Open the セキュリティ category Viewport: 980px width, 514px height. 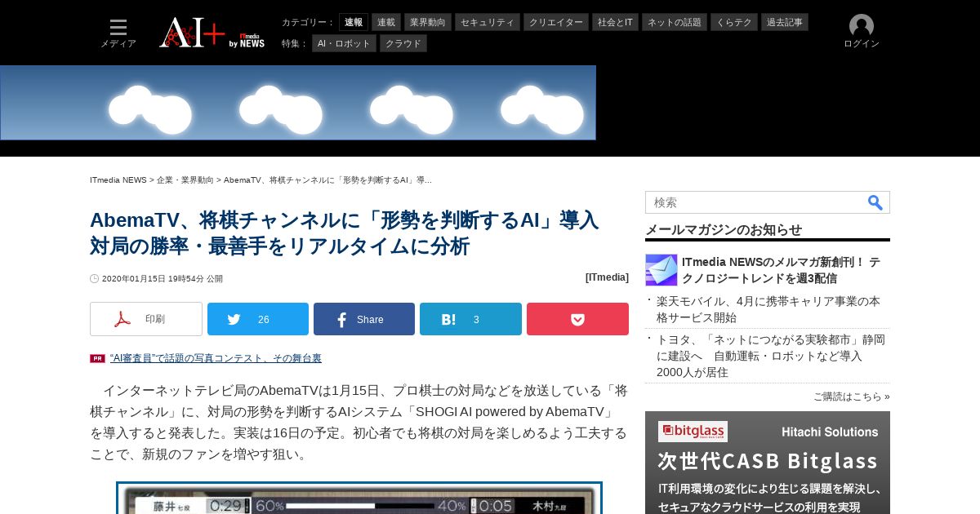[x=488, y=22]
